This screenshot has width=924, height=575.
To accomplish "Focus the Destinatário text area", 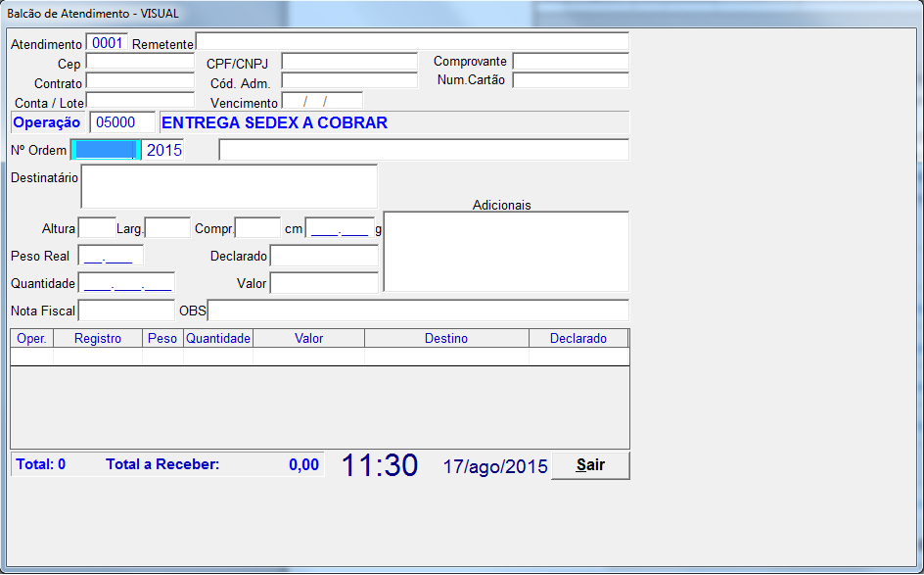I will (229, 186).
